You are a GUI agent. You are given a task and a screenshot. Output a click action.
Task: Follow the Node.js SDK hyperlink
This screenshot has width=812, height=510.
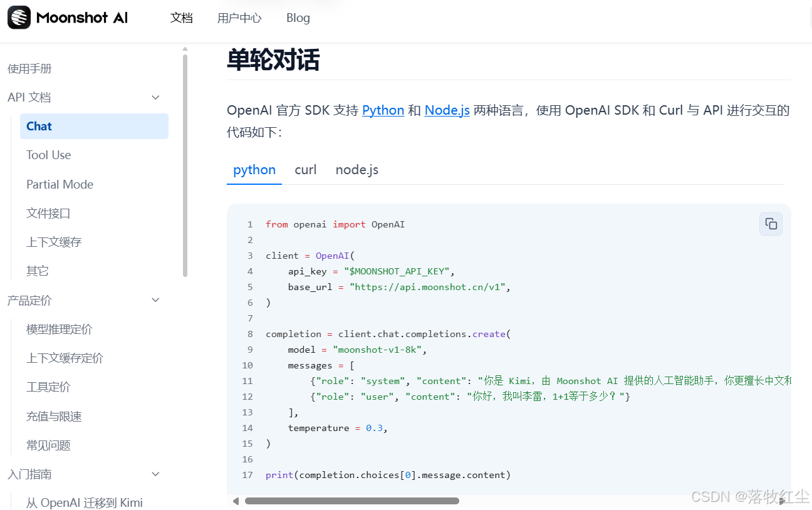[447, 110]
